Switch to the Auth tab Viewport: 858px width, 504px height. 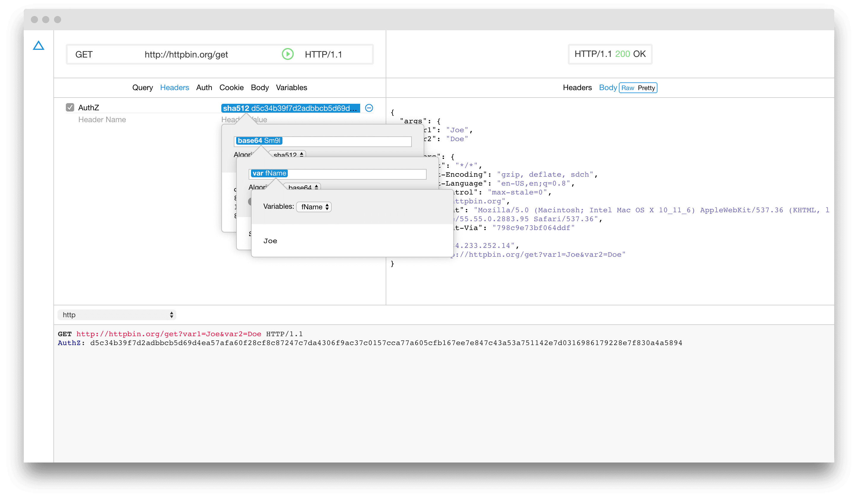point(204,87)
